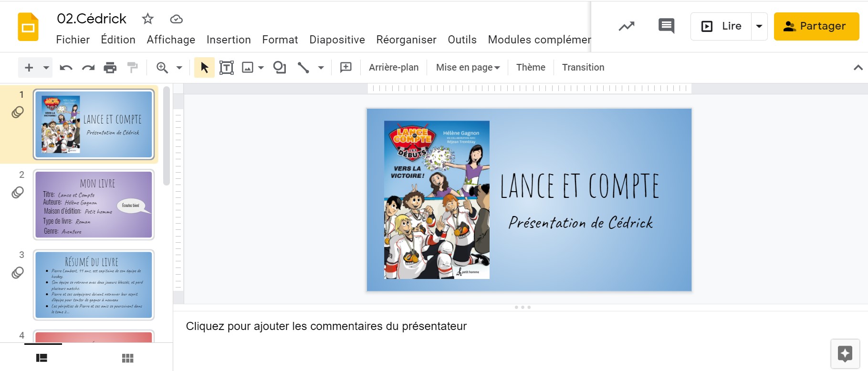868x371 pixels.
Task: Select the partially visible slide 4 thumbnail
Action: (94, 336)
